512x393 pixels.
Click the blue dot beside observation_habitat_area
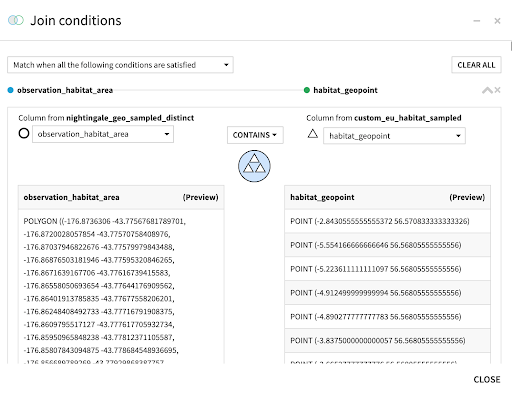tap(10, 90)
